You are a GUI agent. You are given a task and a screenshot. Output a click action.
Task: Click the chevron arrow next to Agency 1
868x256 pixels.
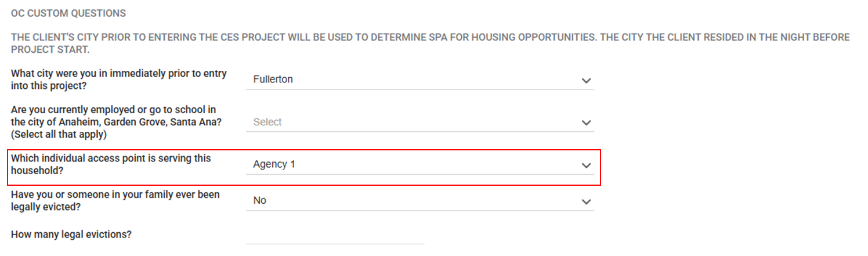point(586,165)
